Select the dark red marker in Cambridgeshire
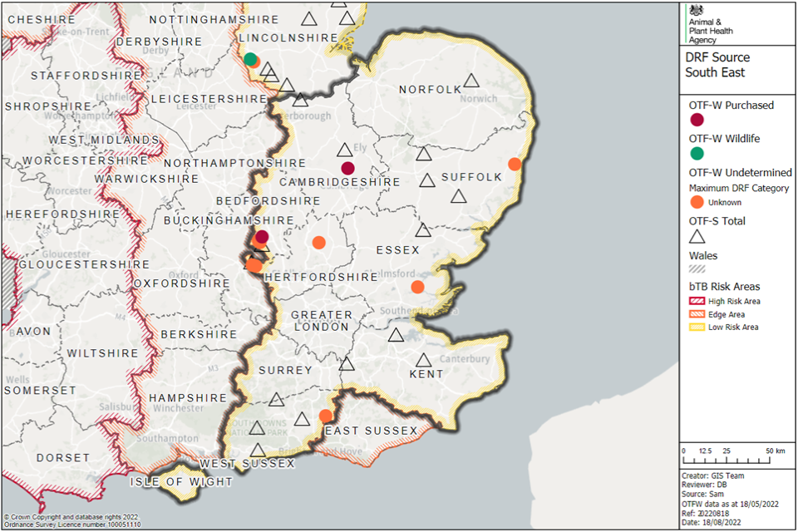Viewport: 798px width, 532px height. pyautogui.click(x=348, y=169)
